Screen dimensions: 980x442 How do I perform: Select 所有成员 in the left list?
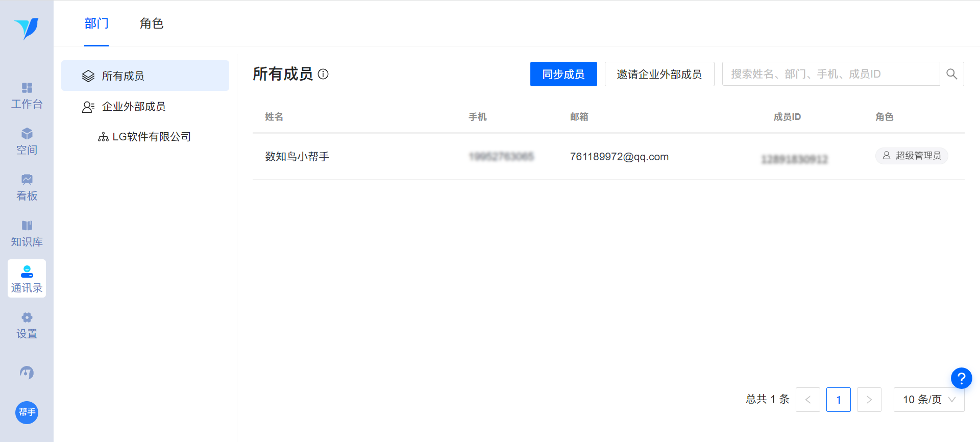(145, 76)
